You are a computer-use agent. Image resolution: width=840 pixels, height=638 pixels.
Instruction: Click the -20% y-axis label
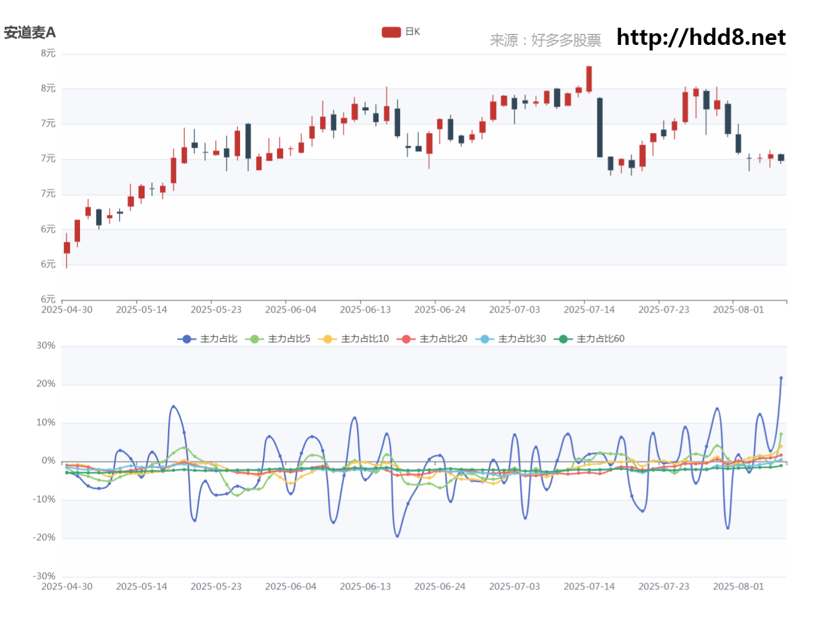click(44, 538)
